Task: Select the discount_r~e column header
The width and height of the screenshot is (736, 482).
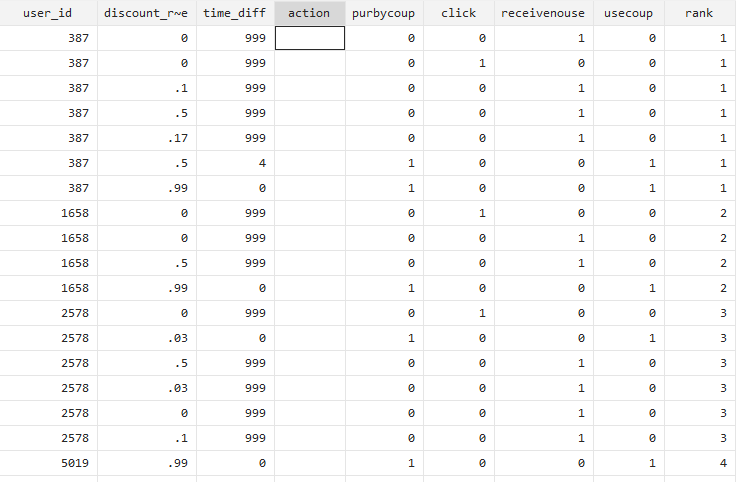Action: pos(146,13)
